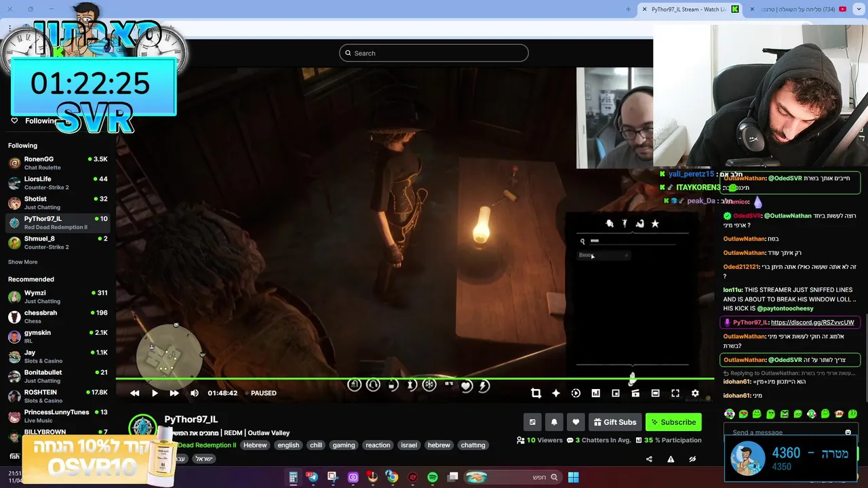Fast-forward the stream playback
Screen dimensions: 868x488
tap(174, 393)
